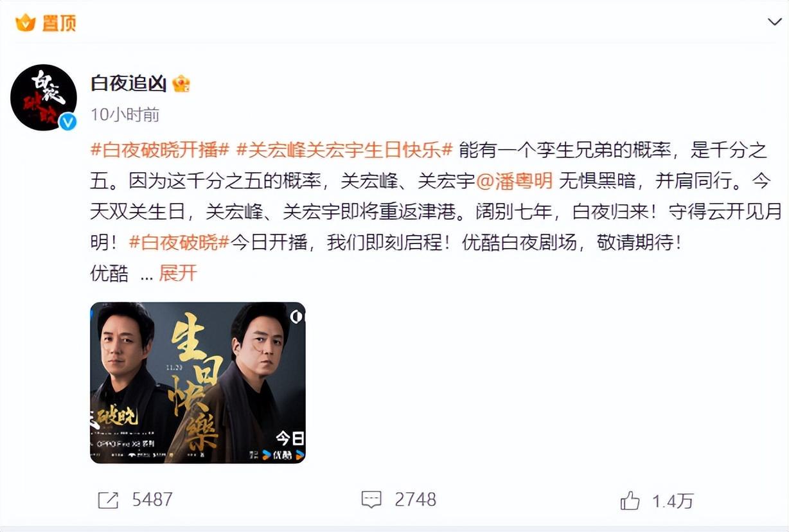Click the pinned crown icon
This screenshot has height=532, width=789.
(x=25, y=22)
